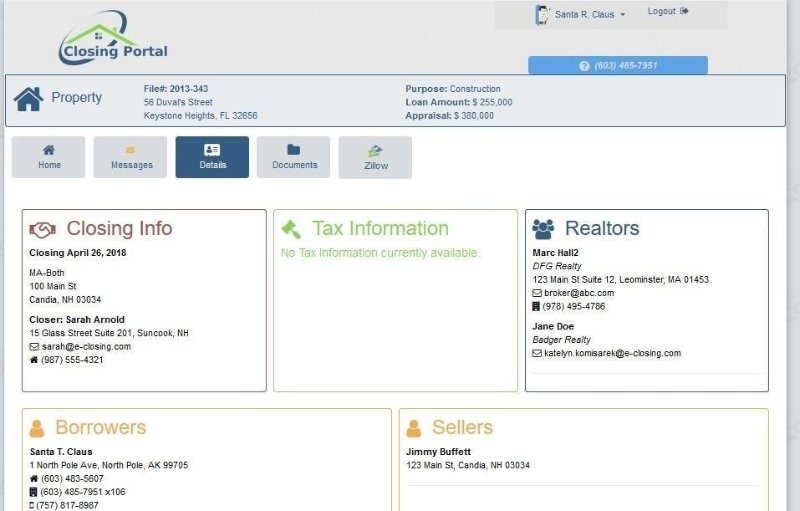Click the Santa R. Claus user avatar icon
Screen dimensions: 800x511
point(541,14)
